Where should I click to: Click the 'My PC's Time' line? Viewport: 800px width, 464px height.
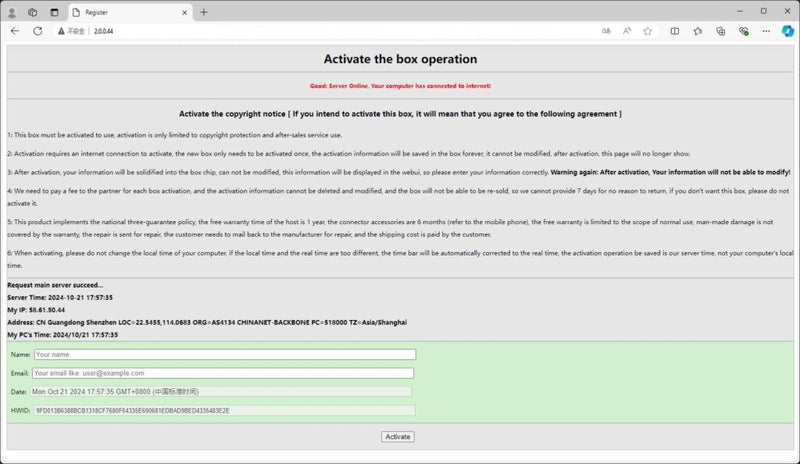(62, 335)
